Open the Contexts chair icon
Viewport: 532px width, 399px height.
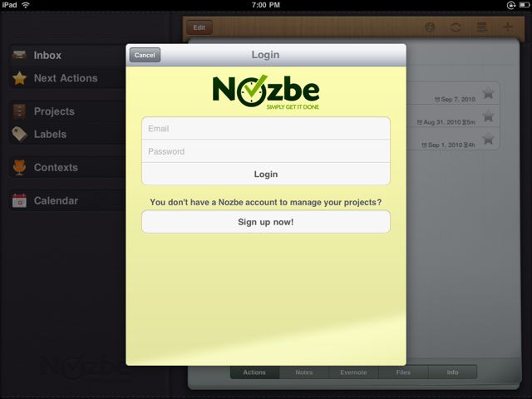tap(19, 167)
